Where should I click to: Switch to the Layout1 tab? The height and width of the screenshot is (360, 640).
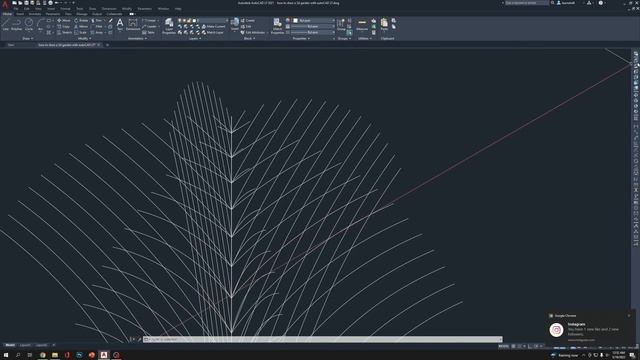[25, 345]
